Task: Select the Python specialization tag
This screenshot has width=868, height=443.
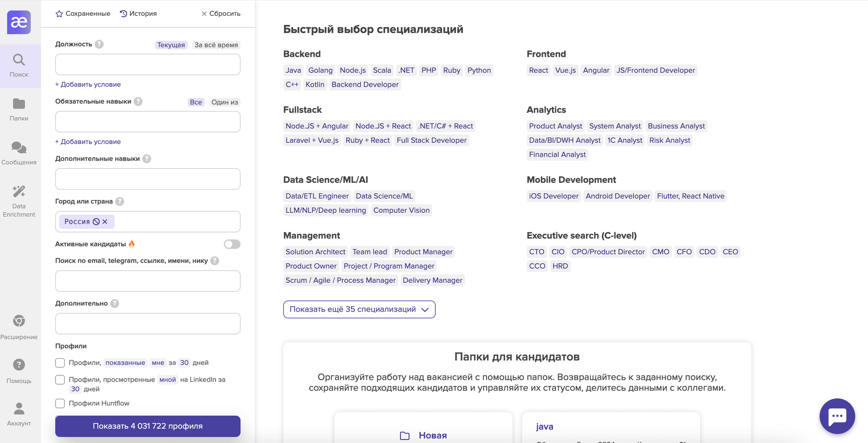Action: [x=479, y=70]
